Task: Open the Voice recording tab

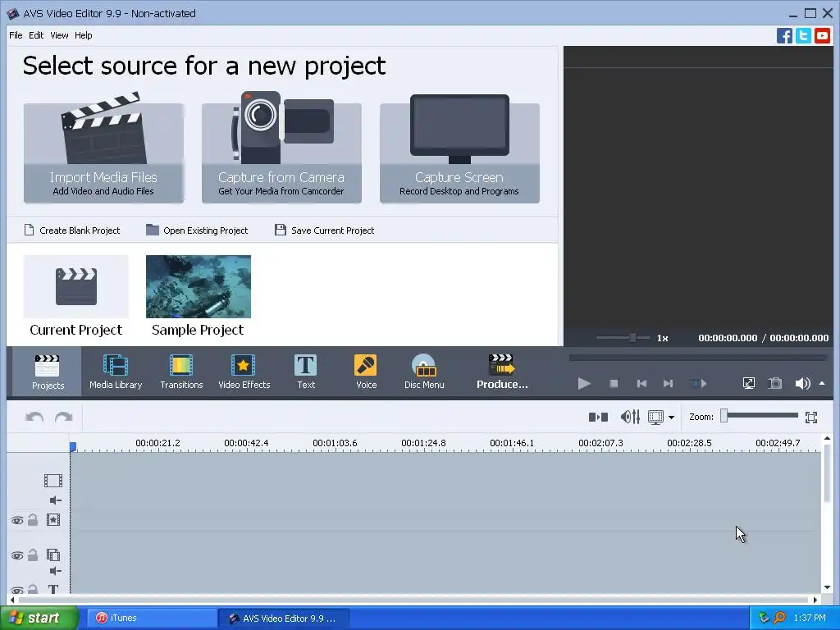Action: (366, 372)
